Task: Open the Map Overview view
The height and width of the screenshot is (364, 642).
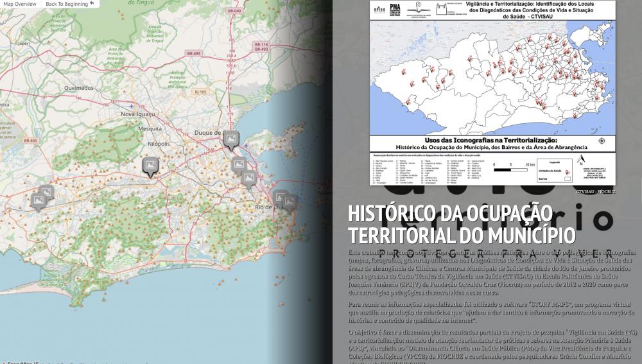Action: (x=20, y=4)
